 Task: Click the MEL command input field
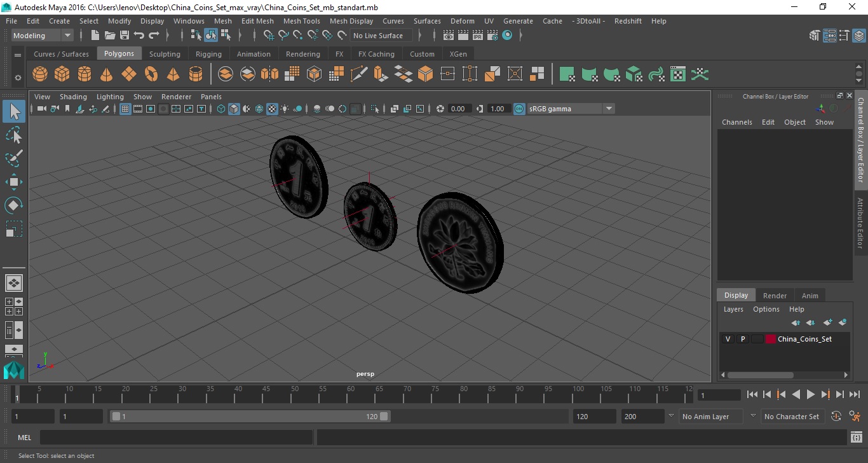pos(176,438)
